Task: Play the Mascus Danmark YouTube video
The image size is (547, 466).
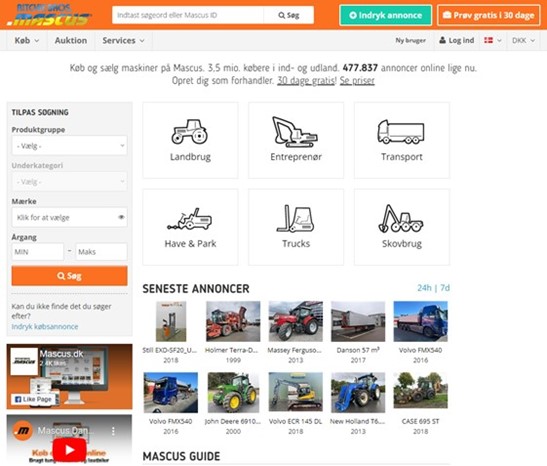Action: [x=69, y=450]
